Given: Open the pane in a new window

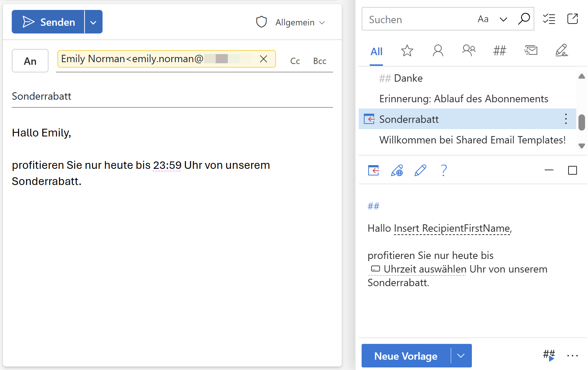Looking at the screenshot, I should click(x=573, y=19).
